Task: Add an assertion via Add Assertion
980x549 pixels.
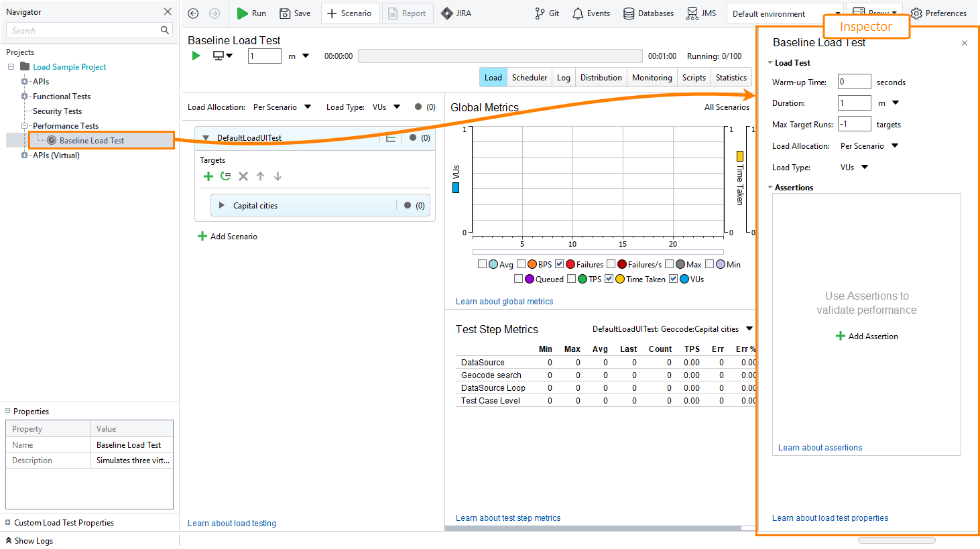Action: point(866,336)
